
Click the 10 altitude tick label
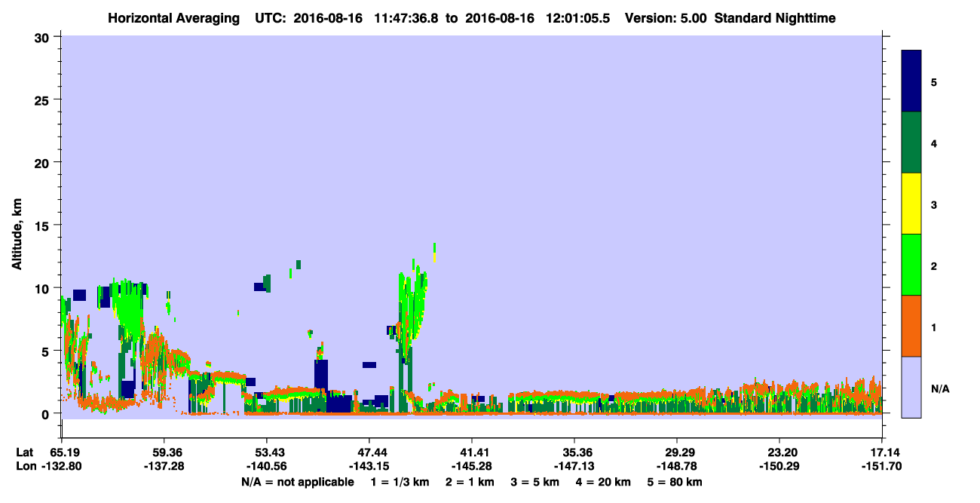(44, 288)
